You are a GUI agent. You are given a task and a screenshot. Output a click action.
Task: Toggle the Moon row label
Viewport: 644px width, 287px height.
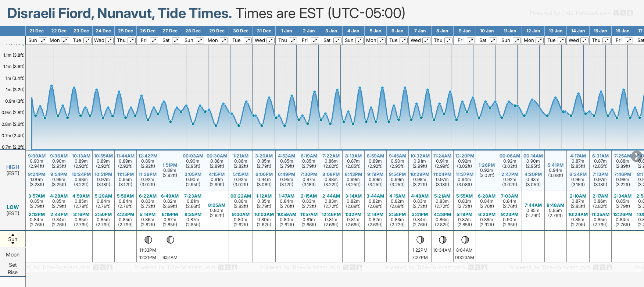[13, 255]
